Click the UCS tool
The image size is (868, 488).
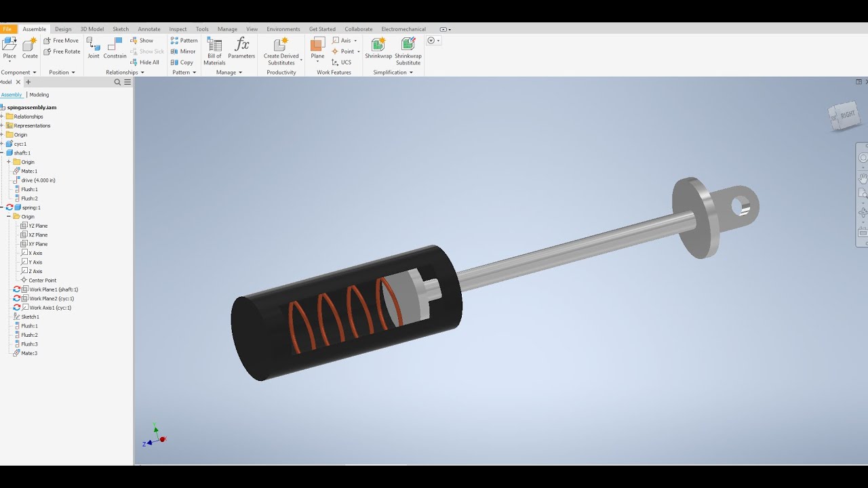341,62
